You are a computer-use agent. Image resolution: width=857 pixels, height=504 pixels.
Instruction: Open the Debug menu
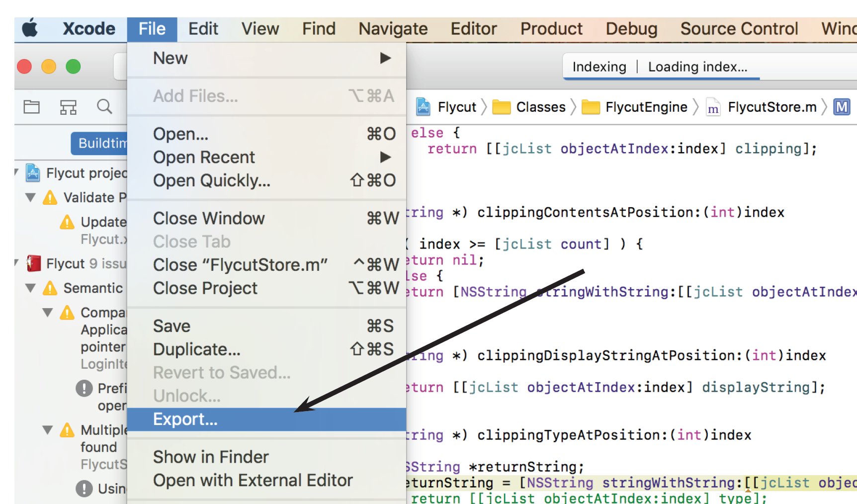[x=631, y=29]
